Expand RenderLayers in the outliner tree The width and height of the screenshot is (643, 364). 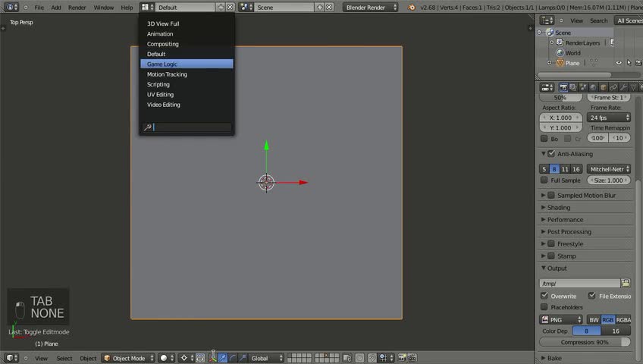coord(551,42)
